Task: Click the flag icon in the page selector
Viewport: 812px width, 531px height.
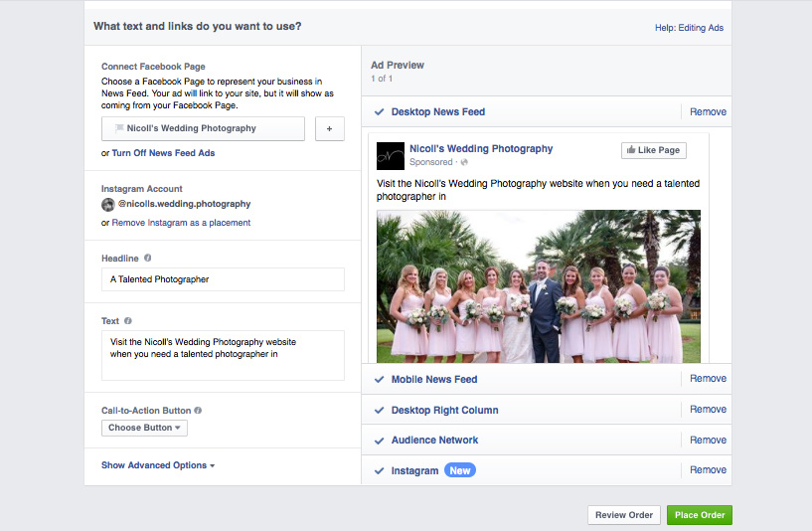Action: (119, 128)
